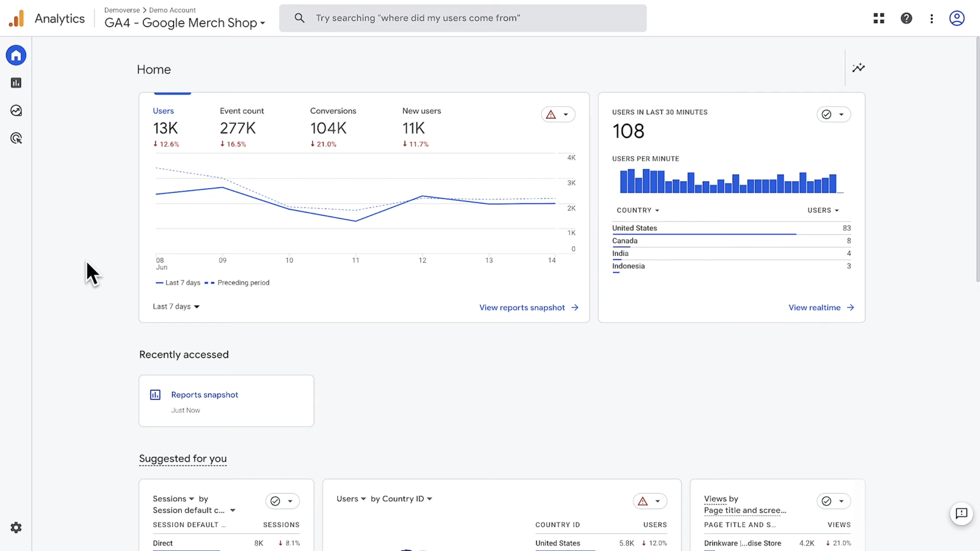Open the user account avatar icon
980x551 pixels.
[x=957, y=18]
